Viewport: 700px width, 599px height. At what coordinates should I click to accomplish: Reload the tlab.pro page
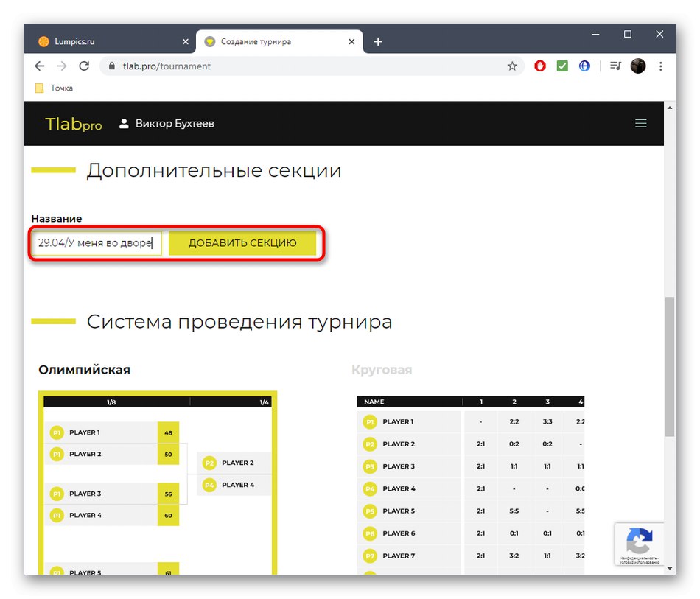84,66
